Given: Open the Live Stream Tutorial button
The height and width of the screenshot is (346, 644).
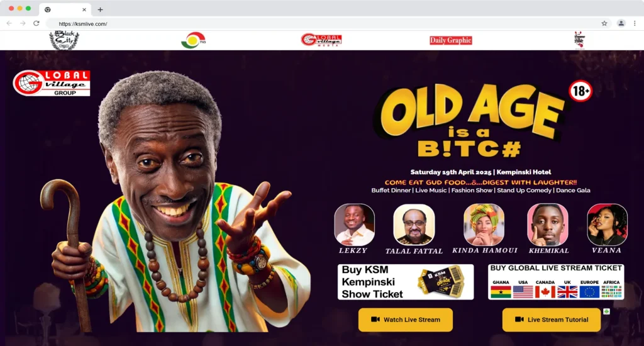Looking at the screenshot, I should pyautogui.click(x=551, y=320).
